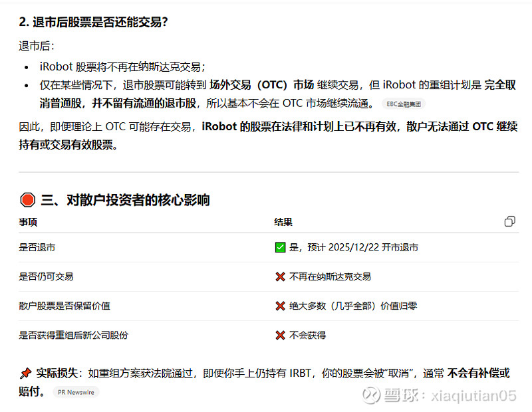Click the text 因此，即便理论上 OTC 可能存在交易
The height and width of the screenshot is (412, 532).
[105, 126]
